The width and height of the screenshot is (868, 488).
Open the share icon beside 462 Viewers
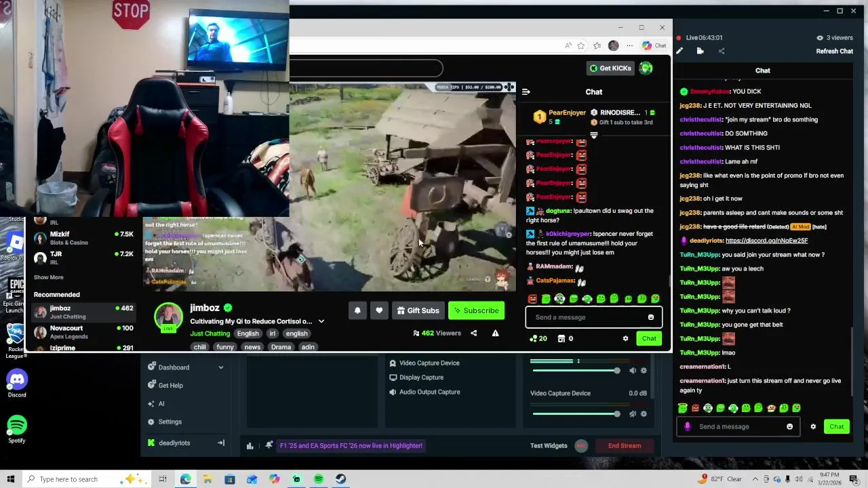[473, 333]
